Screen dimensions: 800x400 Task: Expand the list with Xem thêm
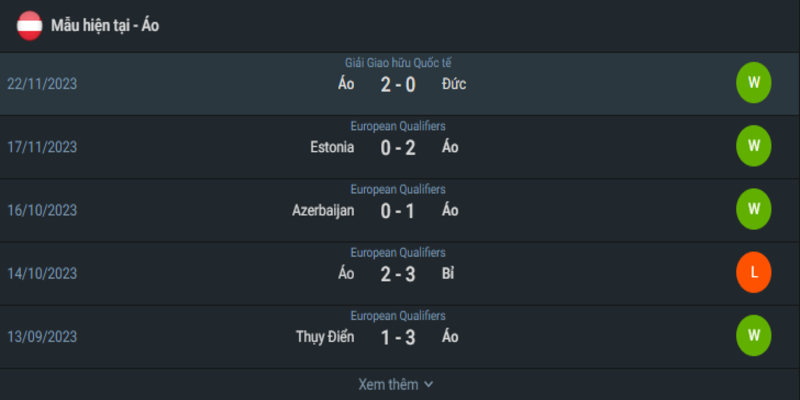pos(395,384)
